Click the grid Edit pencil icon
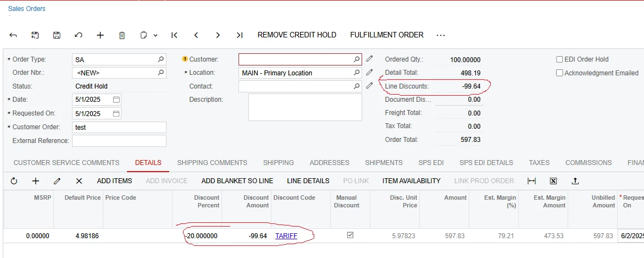The height and width of the screenshot is (258, 644). 57,180
